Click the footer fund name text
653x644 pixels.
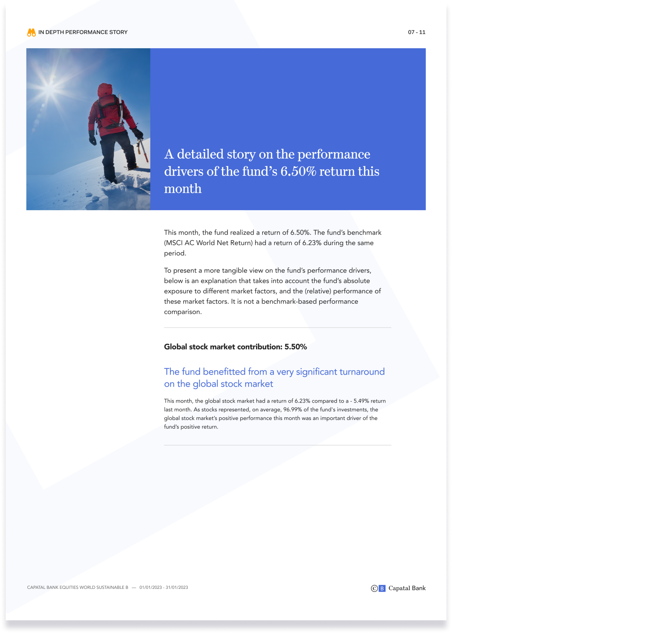click(77, 588)
